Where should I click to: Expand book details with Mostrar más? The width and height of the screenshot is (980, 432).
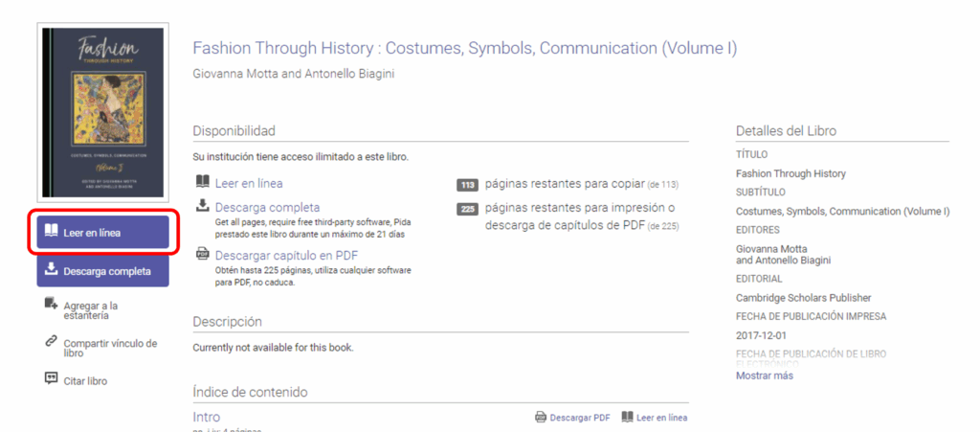(x=764, y=375)
